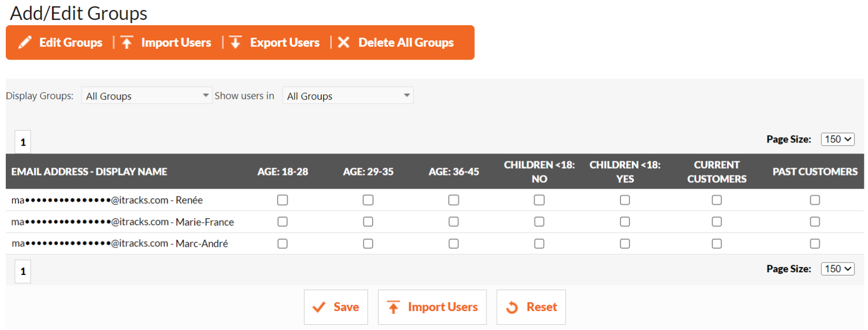This screenshot has height=330, width=868.
Task: Click the Renée email address row text
Action: (x=107, y=200)
